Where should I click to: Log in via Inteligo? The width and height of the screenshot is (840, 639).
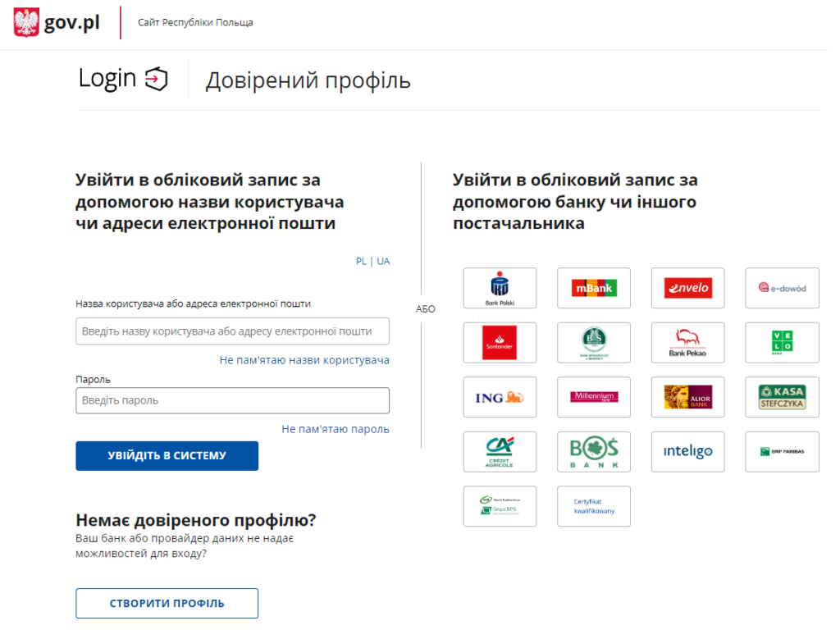(x=687, y=451)
